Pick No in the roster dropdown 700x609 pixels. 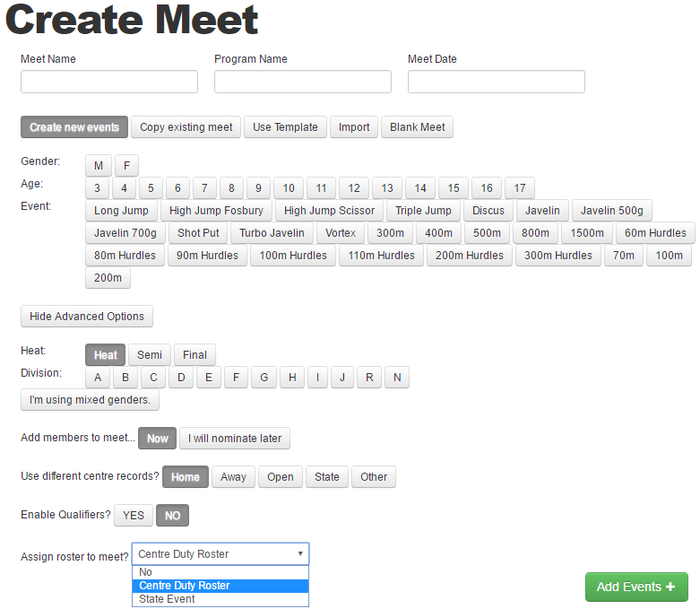(220, 572)
